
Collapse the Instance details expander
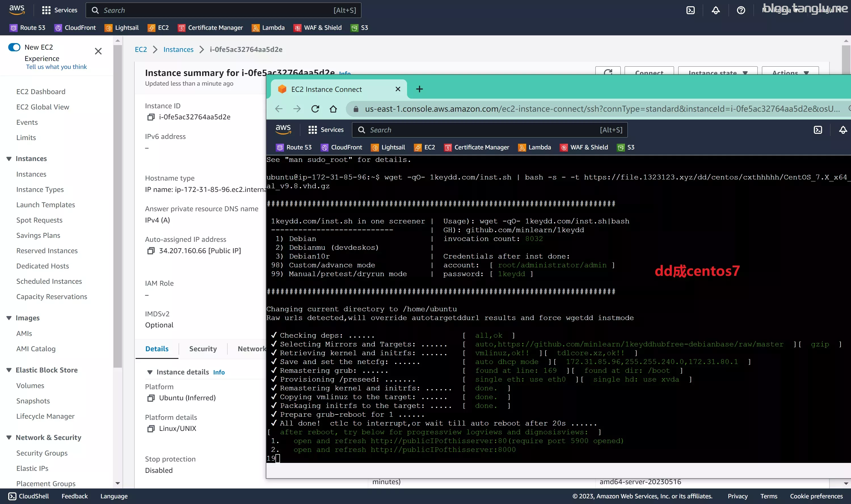pyautogui.click(x=149, y=372)
